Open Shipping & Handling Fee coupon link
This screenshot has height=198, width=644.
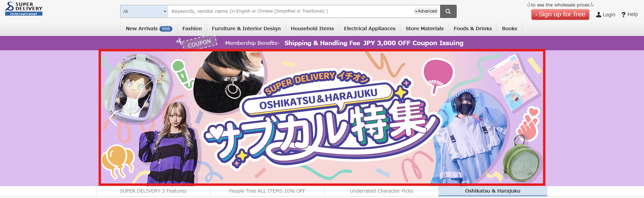tap(374, 43)
